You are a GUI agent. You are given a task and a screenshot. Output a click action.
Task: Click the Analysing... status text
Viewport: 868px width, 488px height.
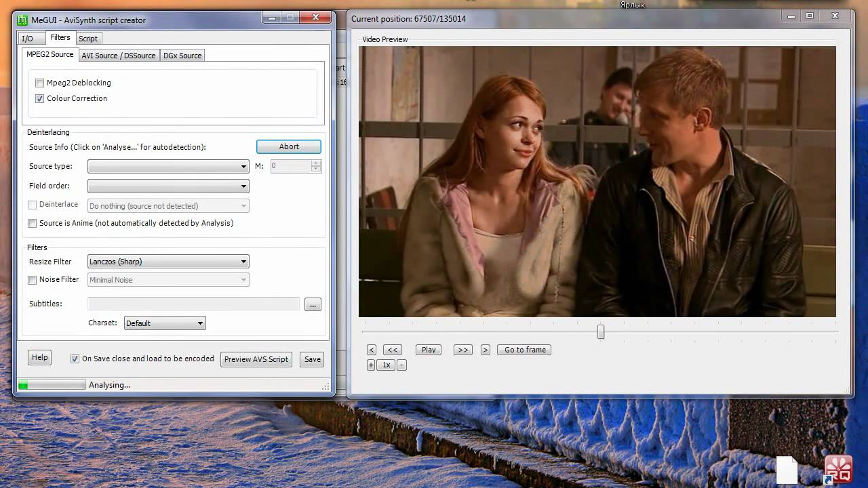point(109,385)
